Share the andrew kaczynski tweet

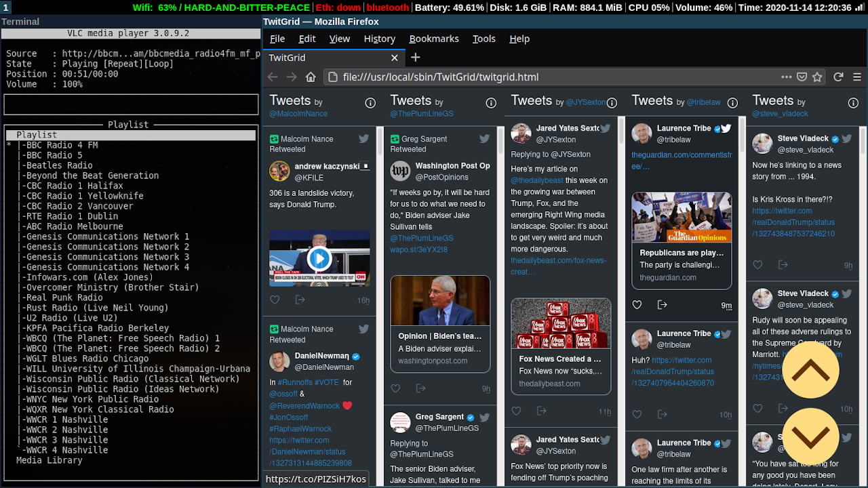point(300,300)
